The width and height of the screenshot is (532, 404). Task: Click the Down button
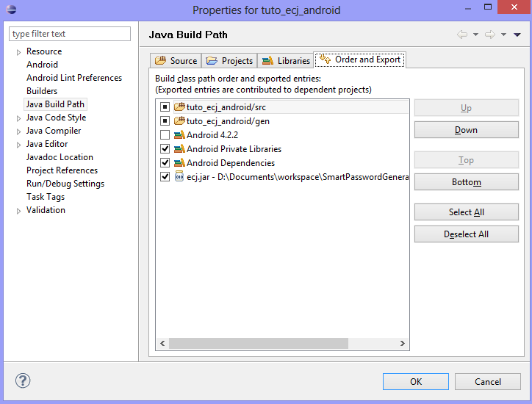click(466, 130)
